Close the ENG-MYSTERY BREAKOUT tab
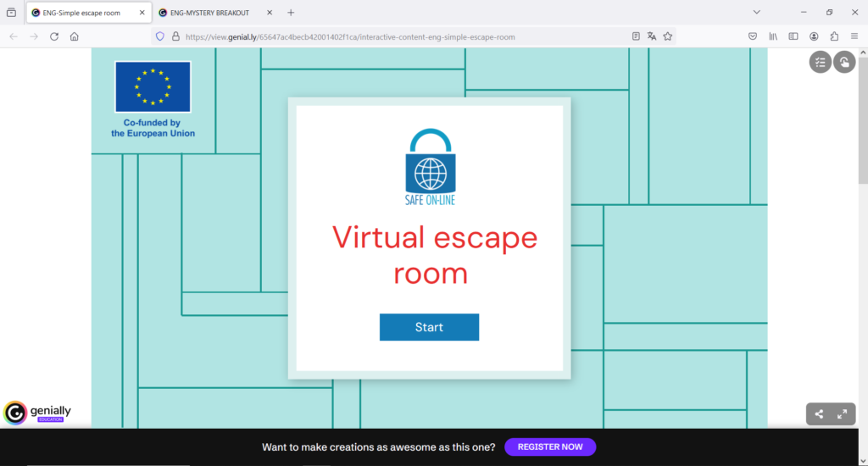Image resolution: width=868 pixels, height=466 pixels. coord(269,12)
